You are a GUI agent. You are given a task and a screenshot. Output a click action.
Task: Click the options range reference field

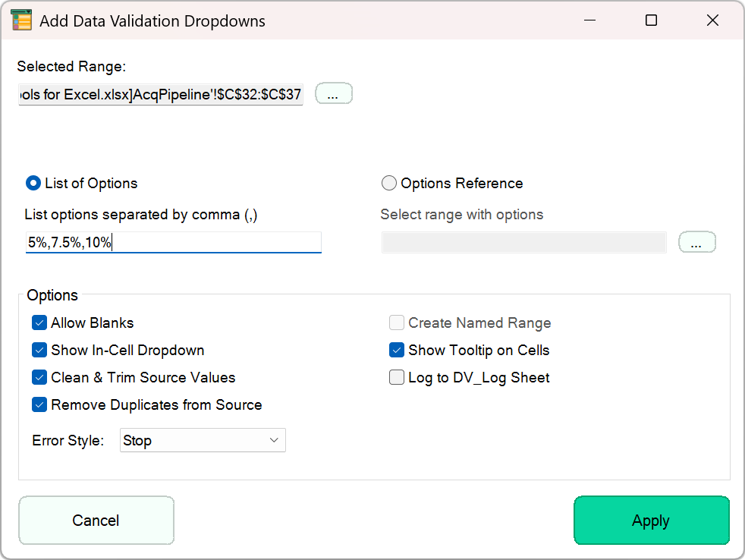point(523,243)
